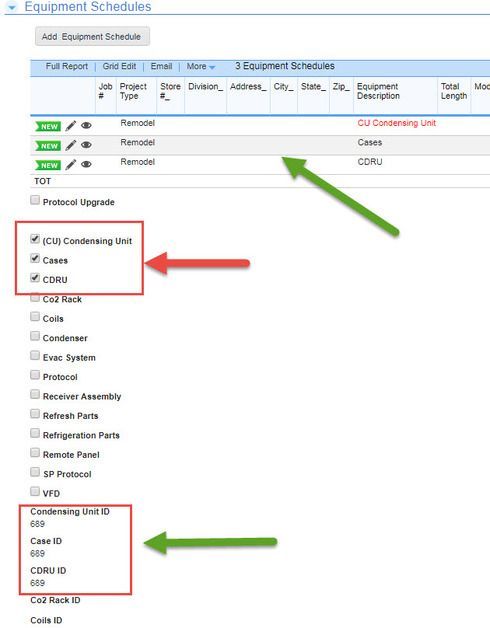Screen dimensions: 490x628
Task: Click the NEW badge on the CDRU row
Action: 48,165
